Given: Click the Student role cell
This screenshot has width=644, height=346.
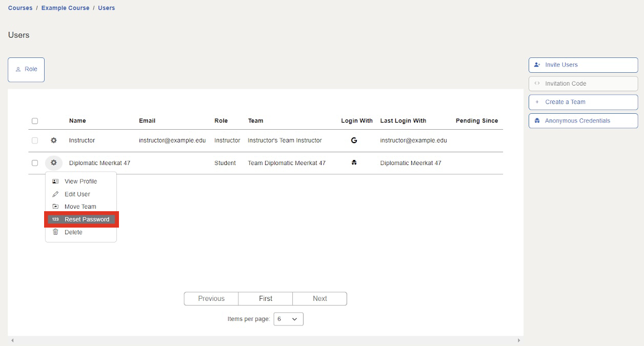Looking at the screenshot, I should (x=225, y=163).
